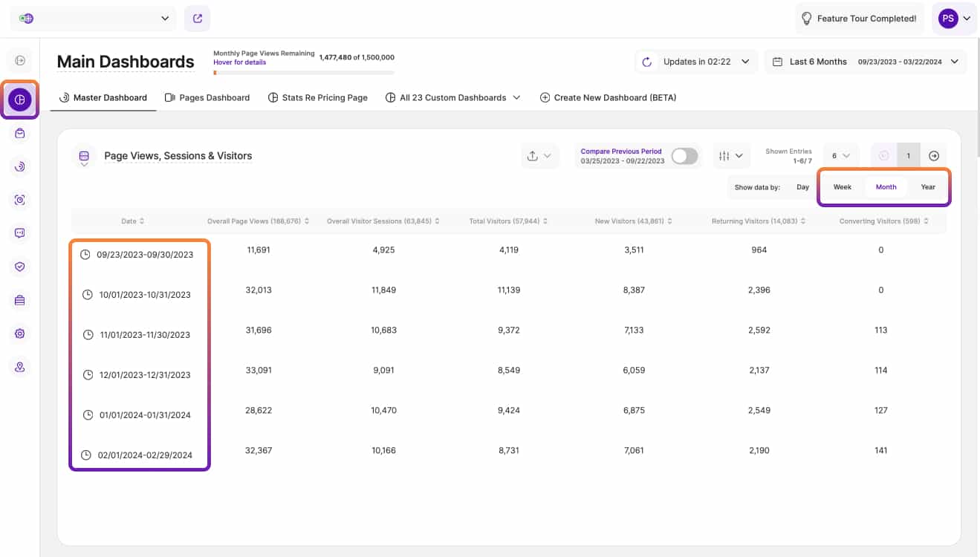Click the sidebar expand arrow icon
The height and width of the screenshot is (557, 980).
[20, 60]
